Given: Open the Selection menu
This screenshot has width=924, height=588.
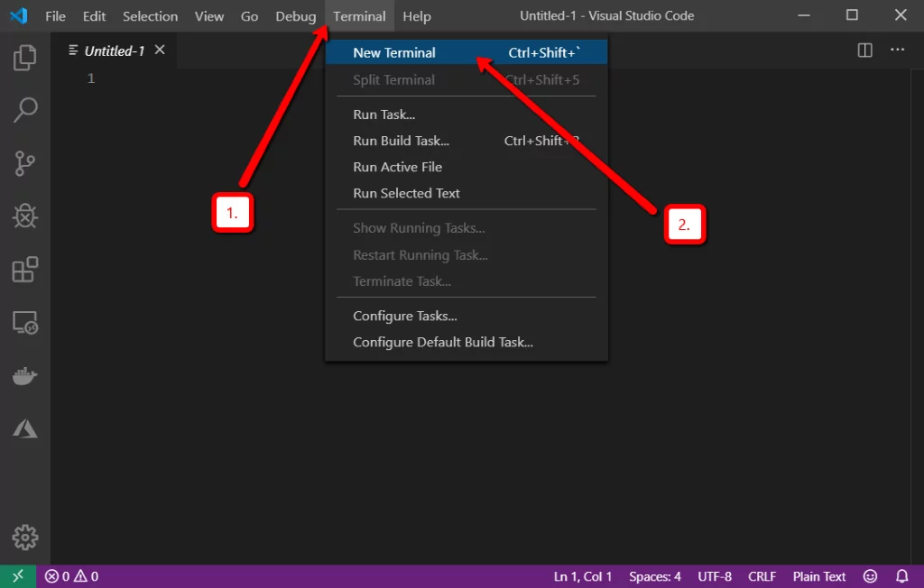Looking at the screenshot, I should click(151, 16).
